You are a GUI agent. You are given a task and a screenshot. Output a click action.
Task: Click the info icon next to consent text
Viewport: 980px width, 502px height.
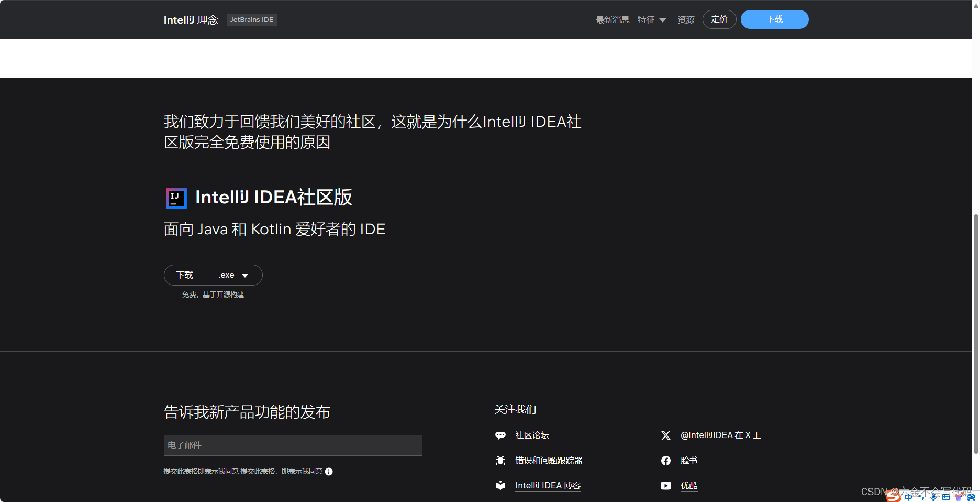[329, 472]
